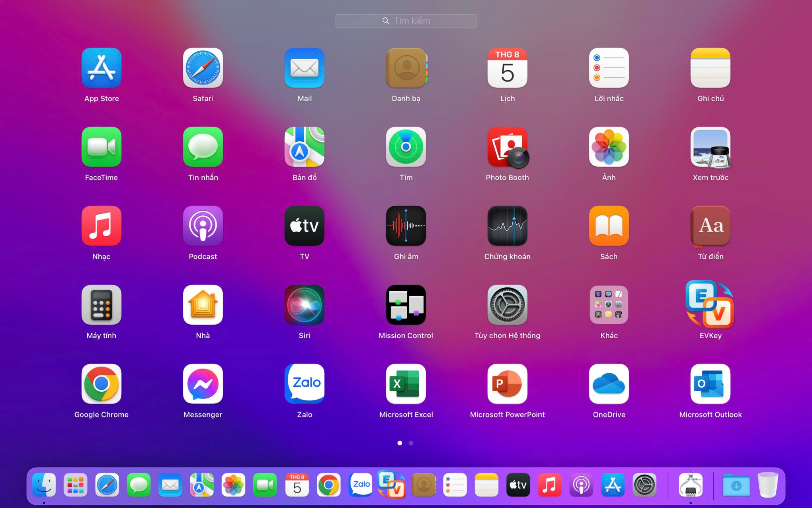This screenshot has width=812, height=508.
Task: Open Tin nhắn messages app in grid
Action: point(203,147)
